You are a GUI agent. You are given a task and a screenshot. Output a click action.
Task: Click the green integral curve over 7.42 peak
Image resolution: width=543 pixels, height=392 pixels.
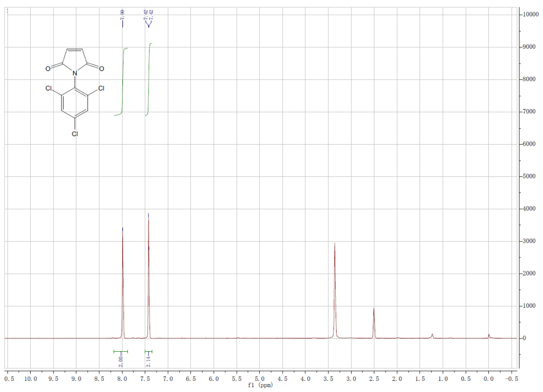(x=148, y=79)
